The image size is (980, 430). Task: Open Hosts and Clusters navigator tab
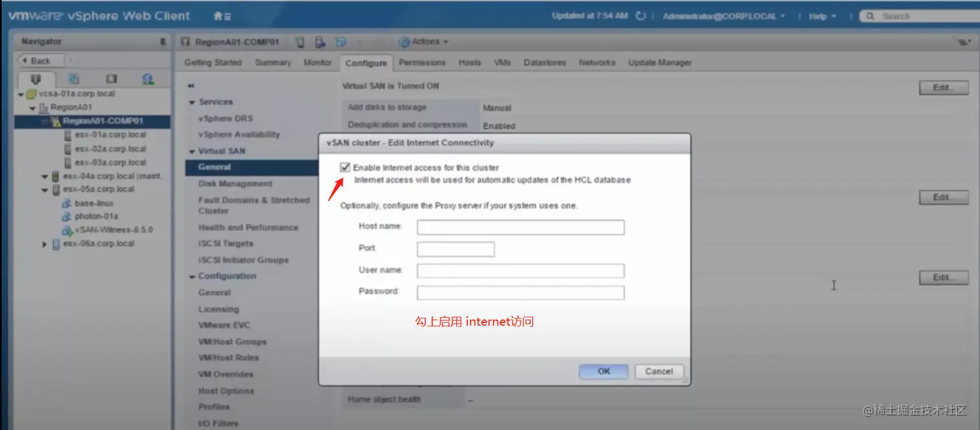[36, 79]
